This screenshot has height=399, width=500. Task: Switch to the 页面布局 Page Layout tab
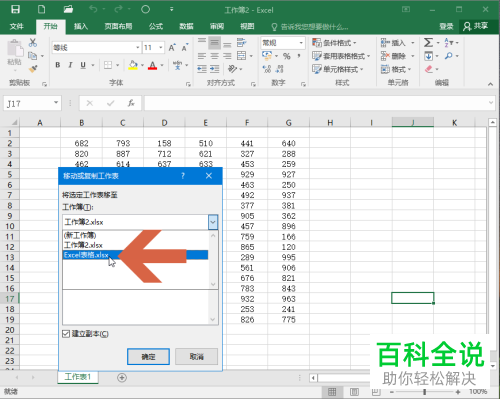(x=118, y=26)
